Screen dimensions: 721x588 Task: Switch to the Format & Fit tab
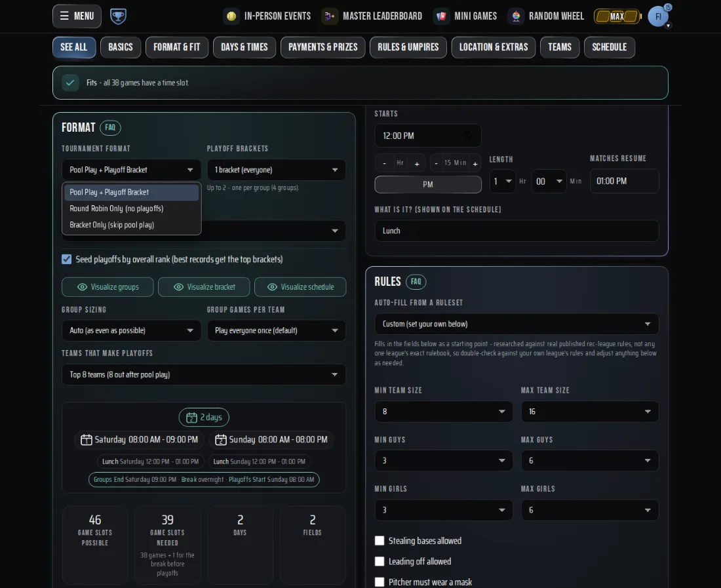tap(176, 47)
